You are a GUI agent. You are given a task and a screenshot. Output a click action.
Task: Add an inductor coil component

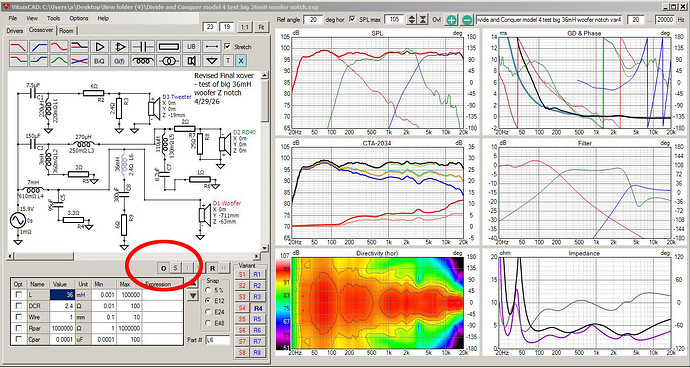pyautogui.click(x=142, y=61)
